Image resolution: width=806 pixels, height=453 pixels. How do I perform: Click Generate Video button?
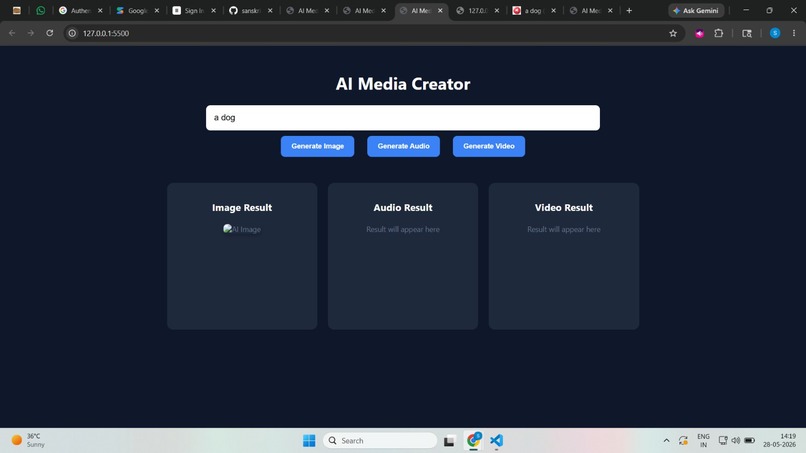(x=489, y=147)
